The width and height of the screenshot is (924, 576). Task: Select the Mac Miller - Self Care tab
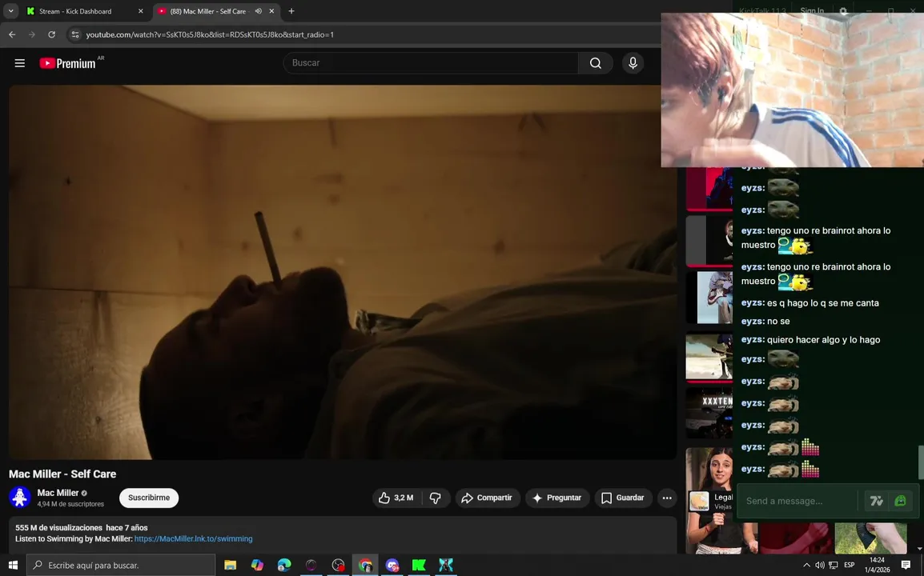pos(207,11)
